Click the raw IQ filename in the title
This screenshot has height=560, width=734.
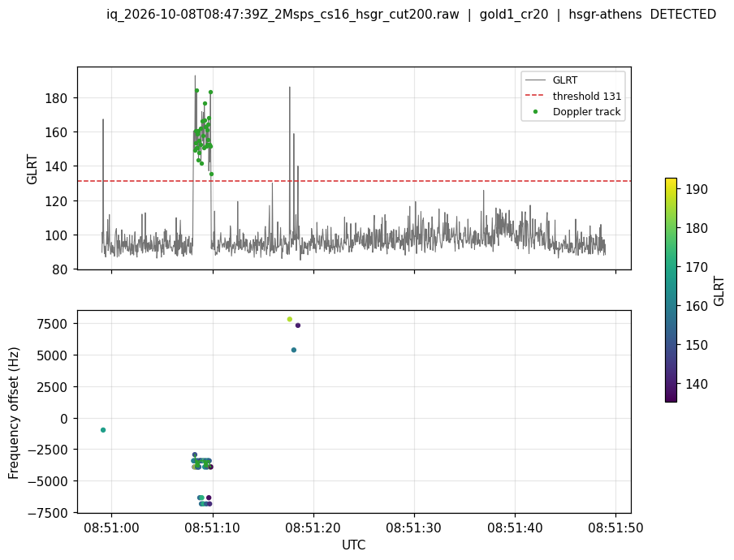pos(283,15)
